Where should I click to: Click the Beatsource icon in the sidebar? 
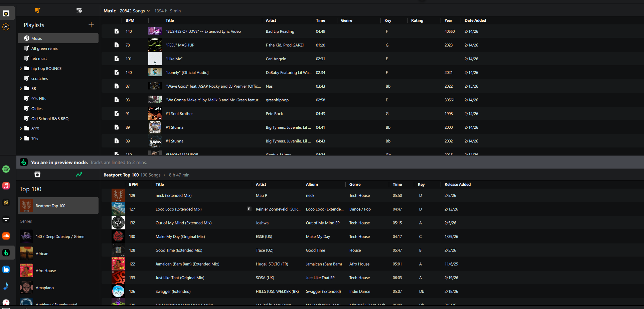[x=6, y=270]
